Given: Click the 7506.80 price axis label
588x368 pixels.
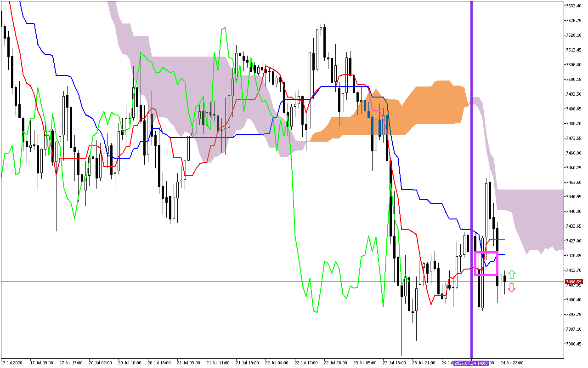Looking at the screenshot, I should (x=574, y=65).
